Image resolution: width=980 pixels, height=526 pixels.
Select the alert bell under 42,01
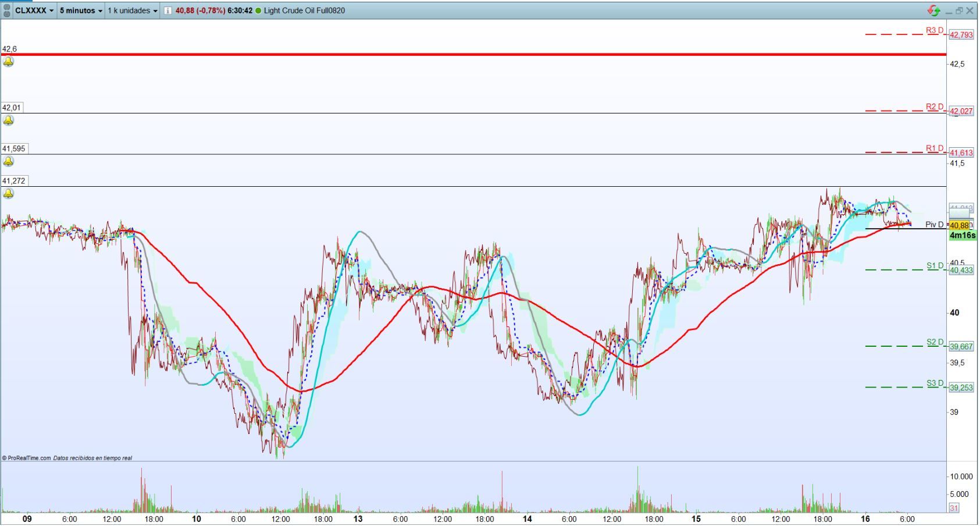point(8,120)
